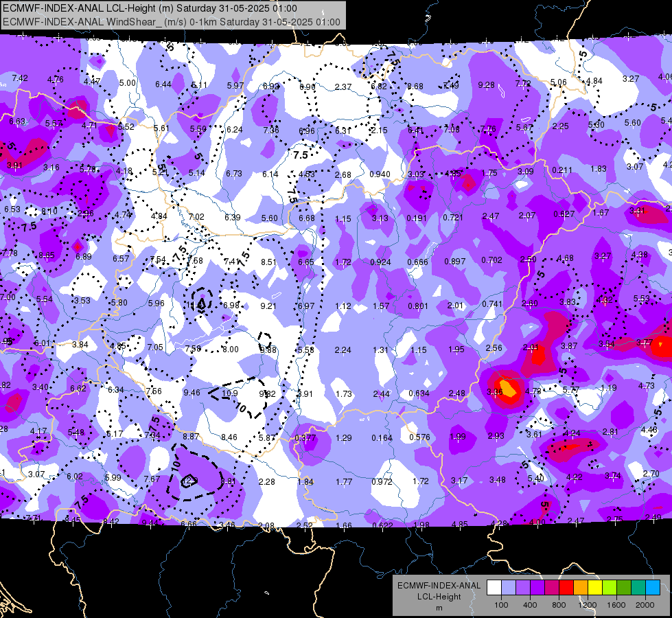The width and height of the screenshot is (672, 618).
Task: Click the wind shear value 0.191
Action: [x=417, y=218]
